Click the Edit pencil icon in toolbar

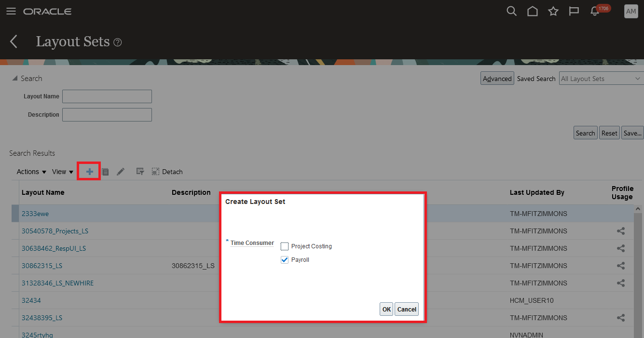121,171
